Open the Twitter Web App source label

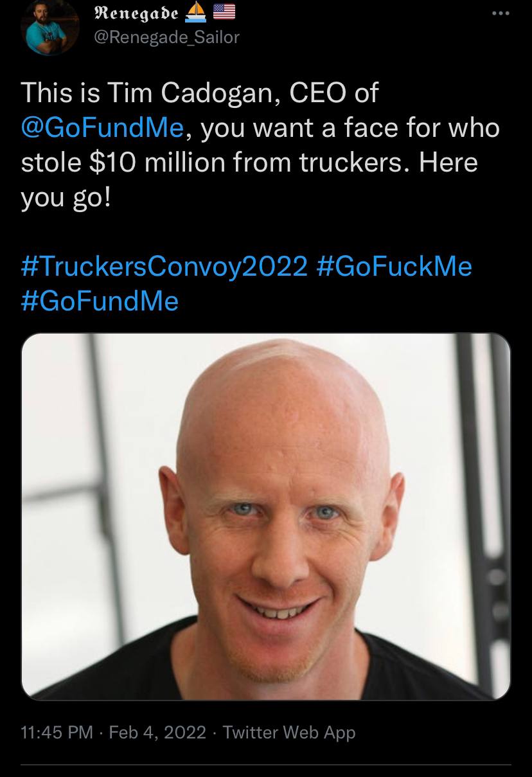289,732
